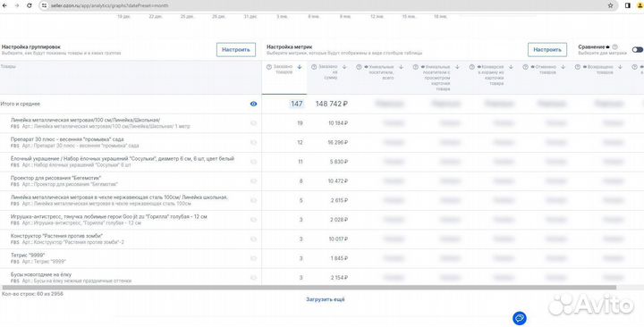Toggle eye for 'Конструктор Растения против зомби' row
This screenshot has height=327, width=644.
253,239
